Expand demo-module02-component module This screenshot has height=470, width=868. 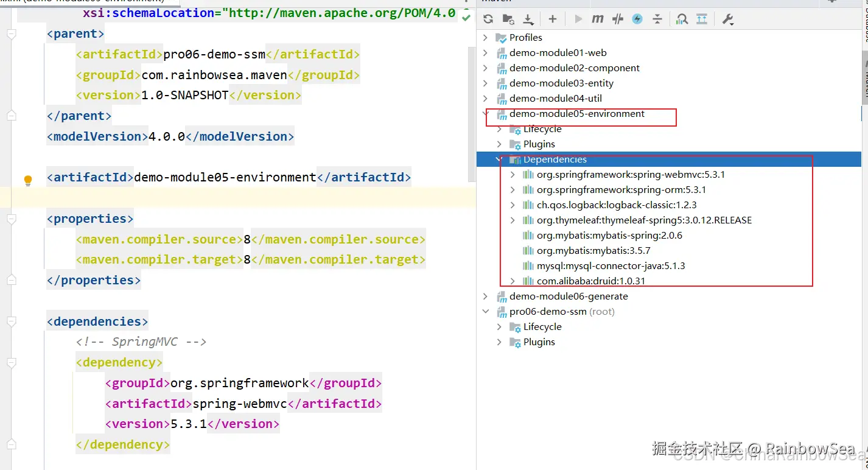click(485, 68)
